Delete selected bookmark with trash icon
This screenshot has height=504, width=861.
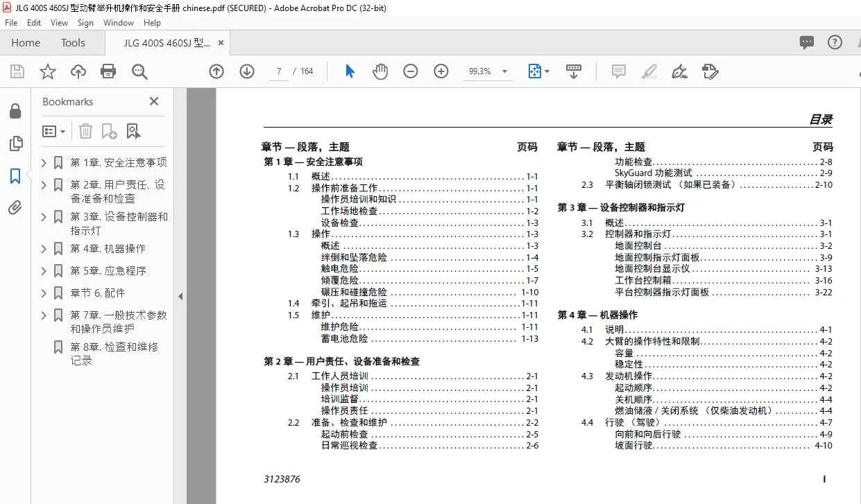coord(85,130)
